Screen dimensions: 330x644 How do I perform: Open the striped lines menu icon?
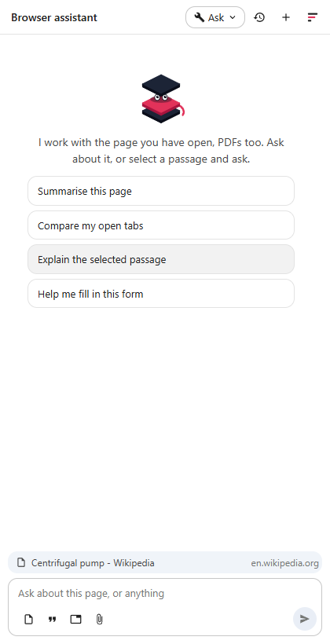tap(313, 17)
